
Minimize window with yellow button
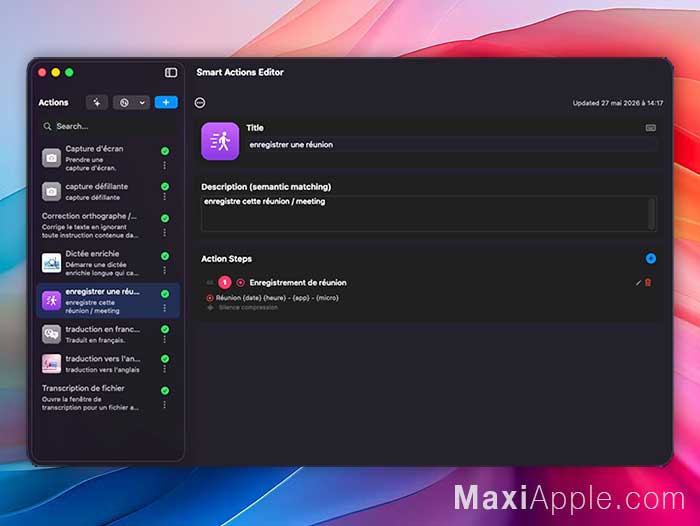coord(56,72)
